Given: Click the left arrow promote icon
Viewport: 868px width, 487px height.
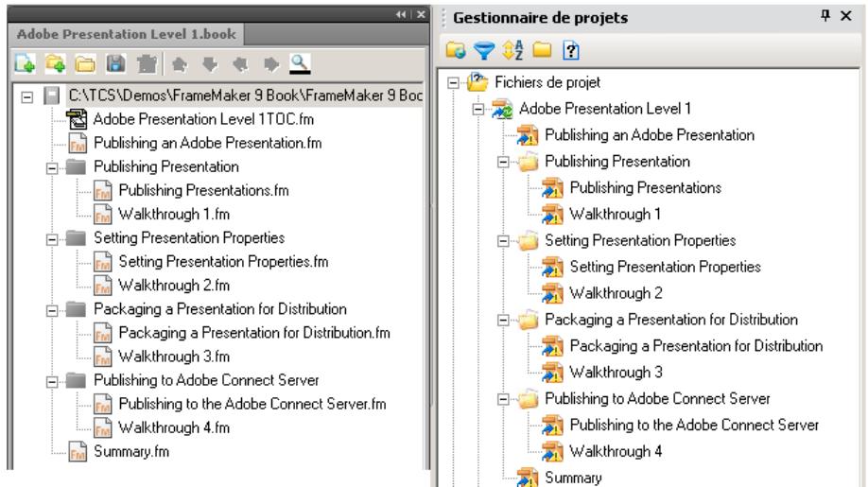Looking at the screenshot, I should [240, 64].
